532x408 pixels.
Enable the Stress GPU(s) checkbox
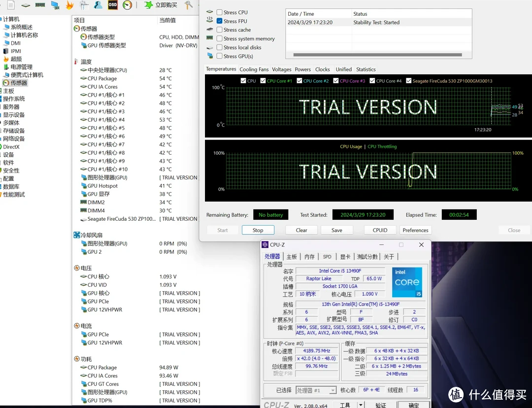[x=220, y=56]
